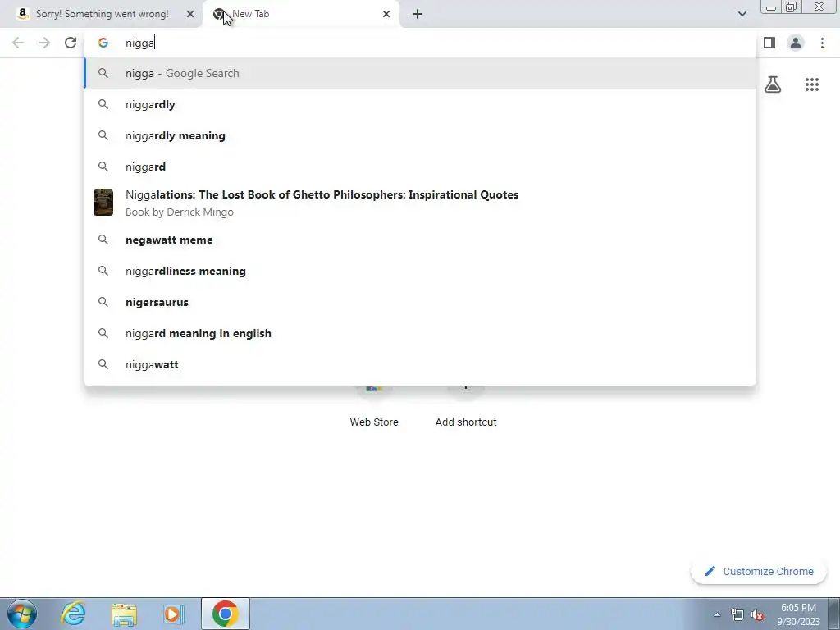The height and width of the screenshot is (630, 840).
Task: Go back with the Back arrow
Action: click(18, 43)
